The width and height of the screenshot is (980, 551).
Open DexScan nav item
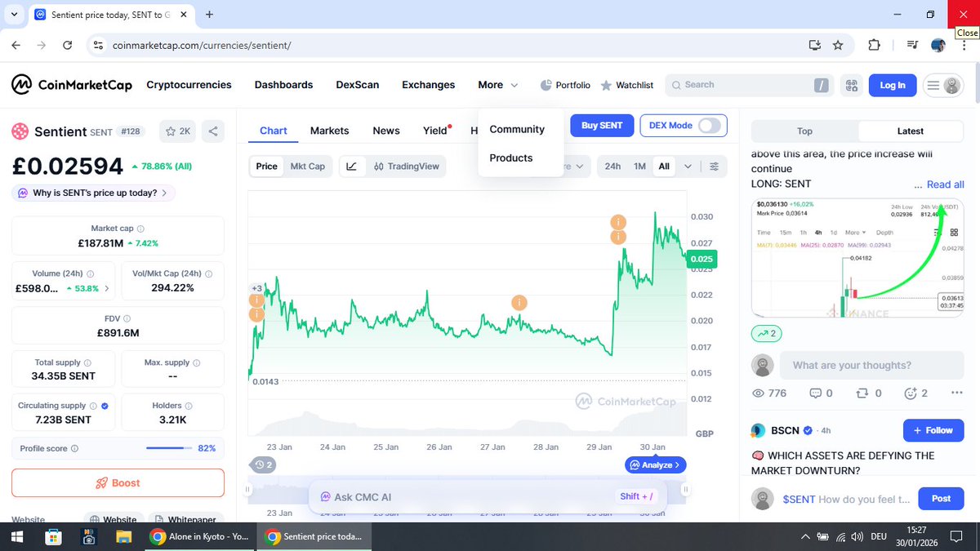tap(358, 85)
